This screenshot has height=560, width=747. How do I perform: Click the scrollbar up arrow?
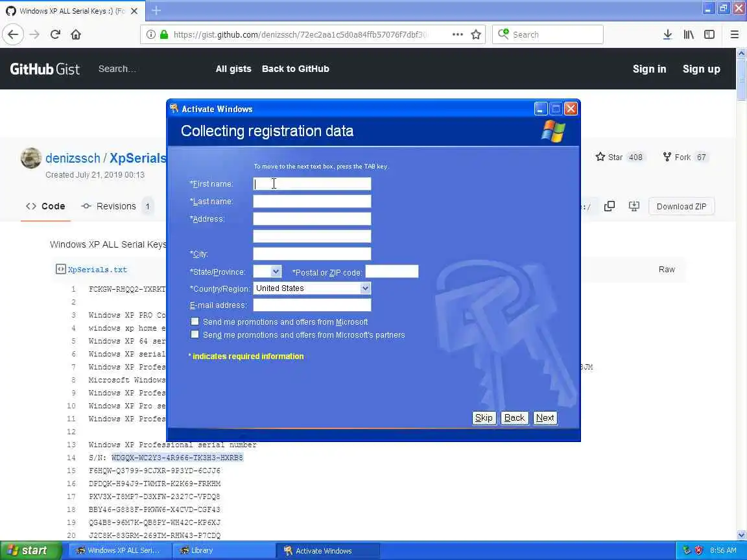coord(741,54)
